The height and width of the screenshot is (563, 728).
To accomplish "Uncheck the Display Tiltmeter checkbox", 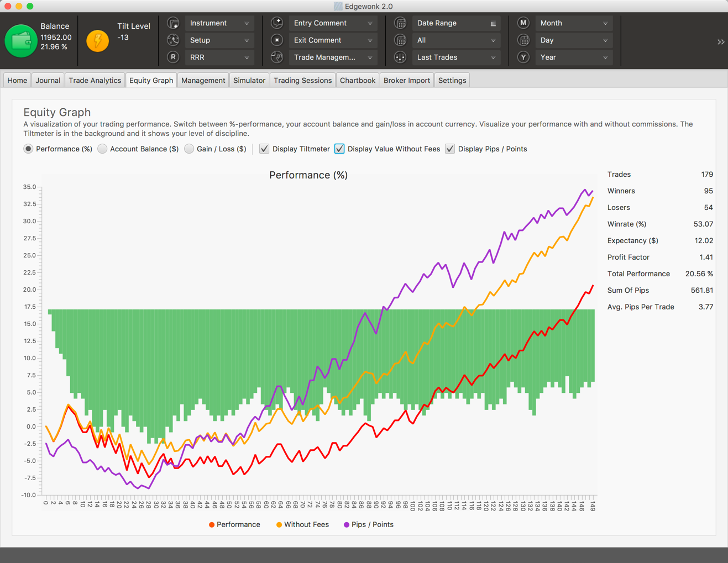I will pos(264,149).
